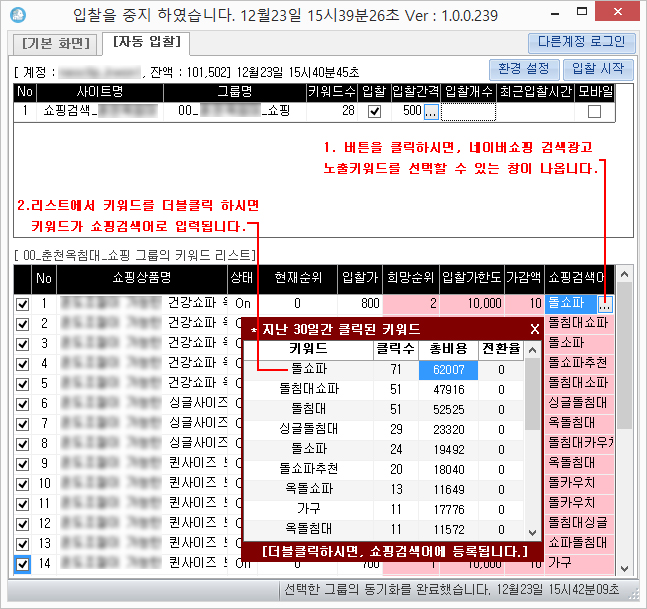
Task: Select search term cell 돌침대싱글
Action: tap(579, 523)
